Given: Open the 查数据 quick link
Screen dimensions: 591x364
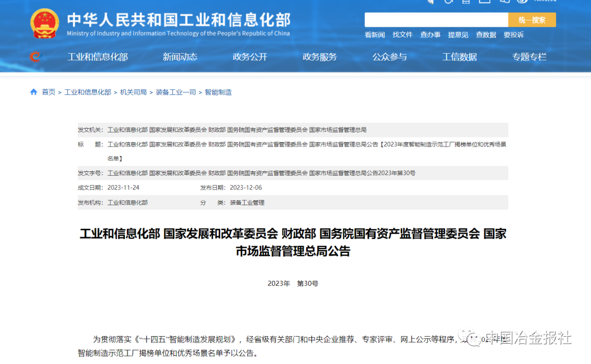Looking at the screenshot, I should [486, 34].
